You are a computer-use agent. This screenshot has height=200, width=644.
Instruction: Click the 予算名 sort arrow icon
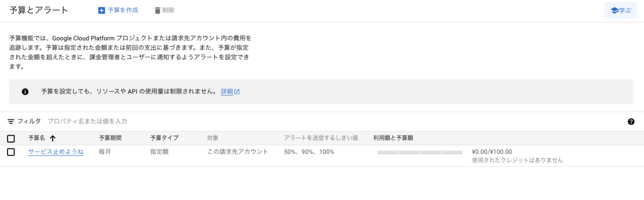[53, 138]
